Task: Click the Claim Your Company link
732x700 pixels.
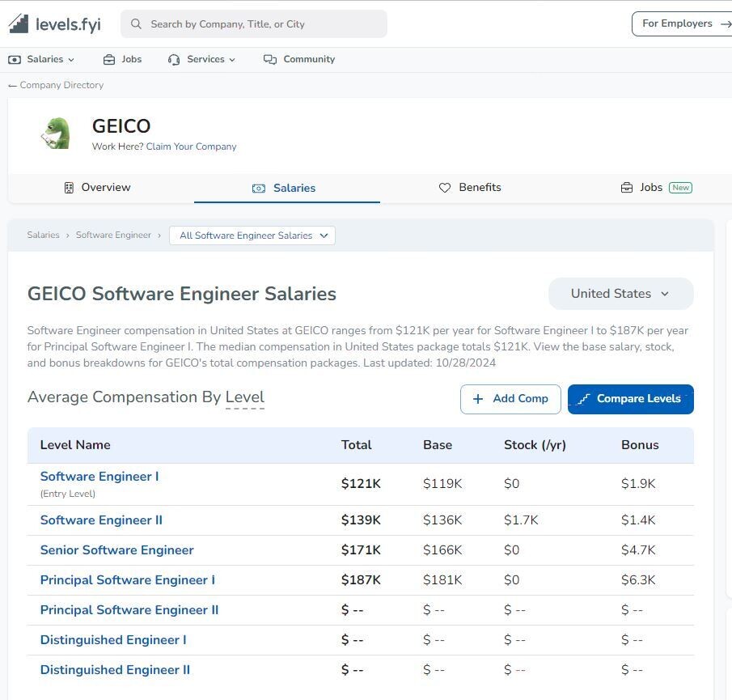Action: (191, 146)
